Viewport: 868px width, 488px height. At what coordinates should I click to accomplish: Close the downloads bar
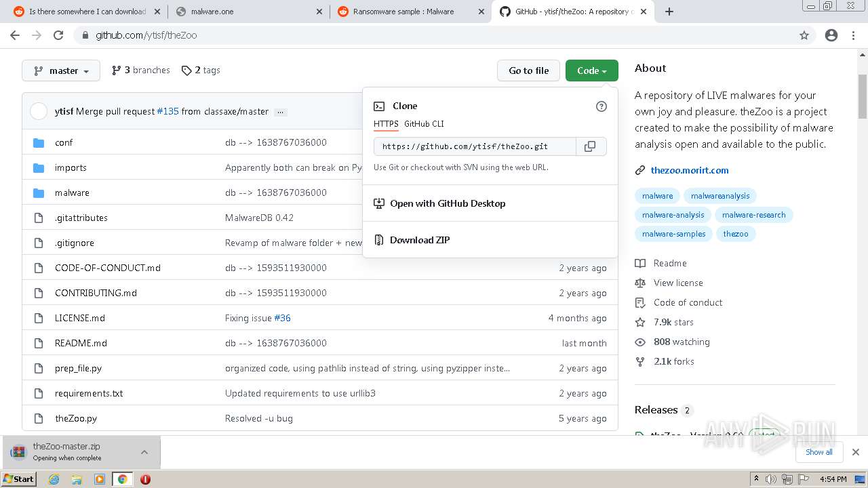point(855,452)
